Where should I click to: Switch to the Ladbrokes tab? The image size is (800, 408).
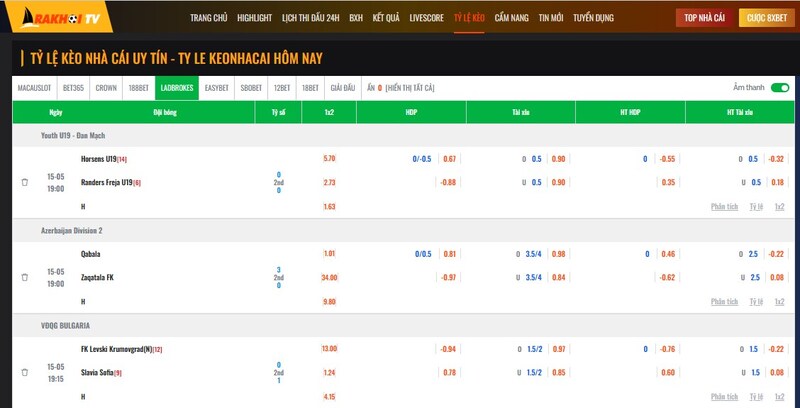[x=177, y=88]
